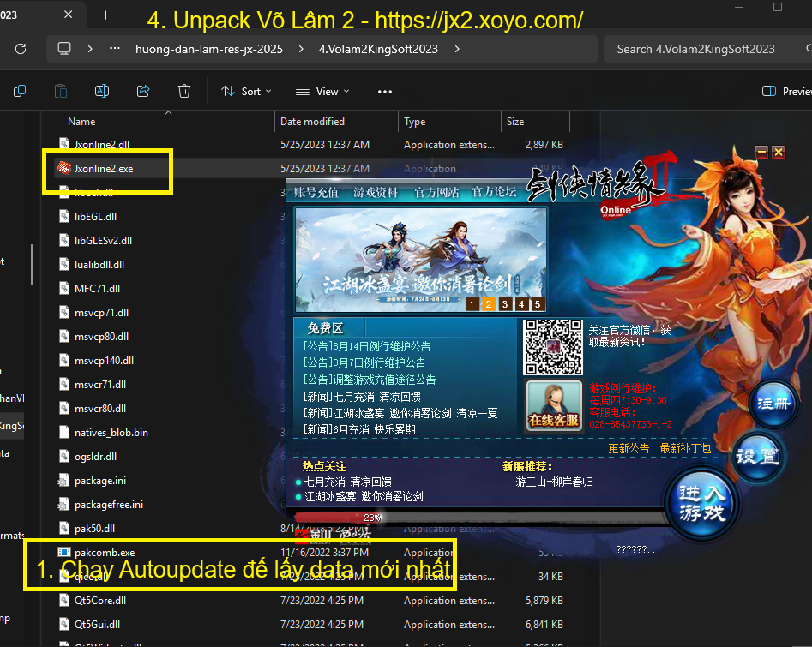Viewport: 812px width, 647px height.
Task: Click the Search 4.Volam2KingSoft2023 field
Action: click(703, 49)
